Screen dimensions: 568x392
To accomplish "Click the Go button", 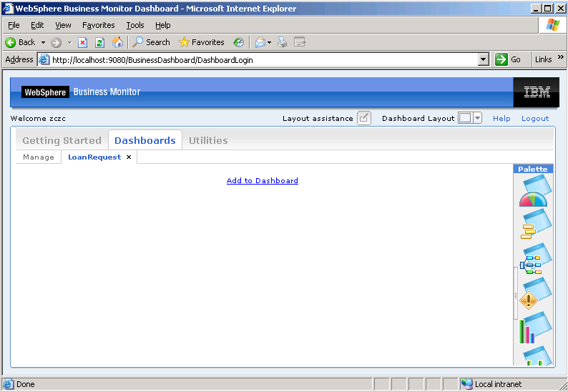I will click(x=508, y=59).
